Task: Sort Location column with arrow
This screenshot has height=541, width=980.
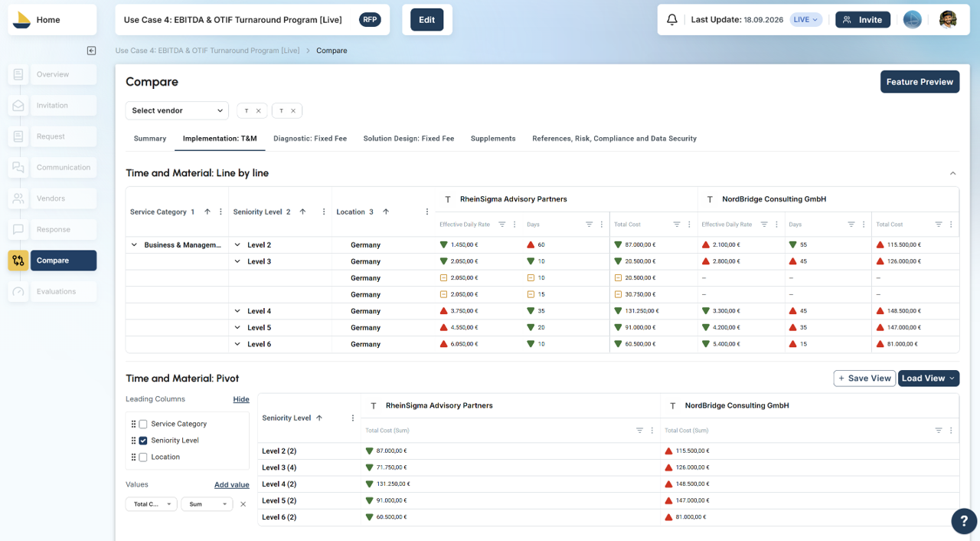Action: [x=386, y=212]
